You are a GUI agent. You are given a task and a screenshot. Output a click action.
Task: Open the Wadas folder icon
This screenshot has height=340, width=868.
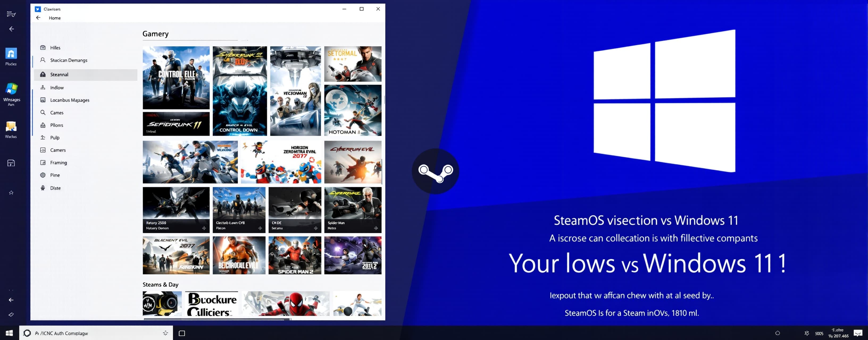click(11, 127)
